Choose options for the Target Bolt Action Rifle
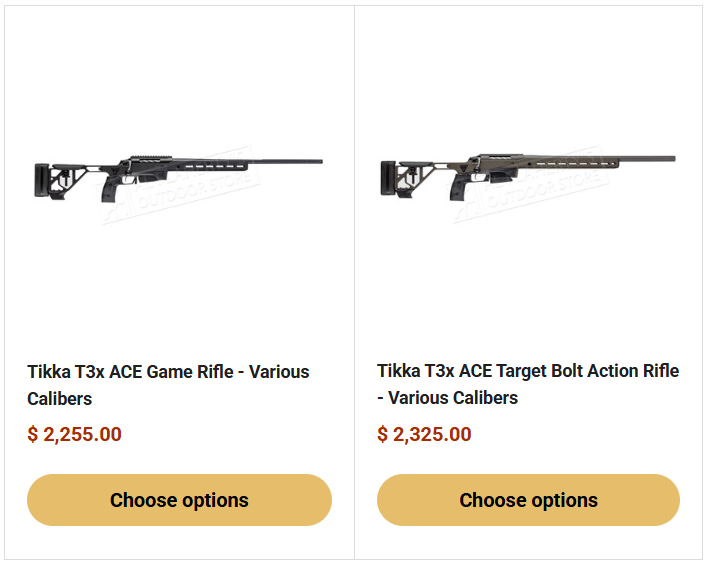The width and height of the screenshot is (706, 563). click(x=528, y=500)
